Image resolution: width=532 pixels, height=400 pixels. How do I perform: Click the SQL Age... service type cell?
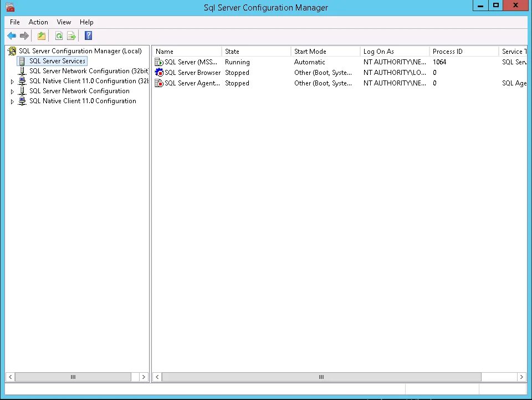coord(514,83)
